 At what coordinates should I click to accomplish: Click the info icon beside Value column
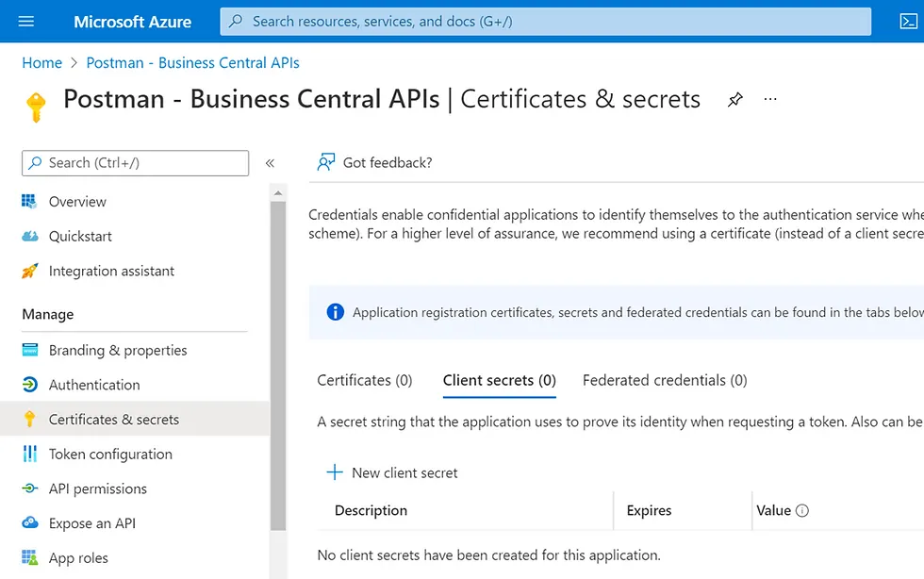[802, 510]
